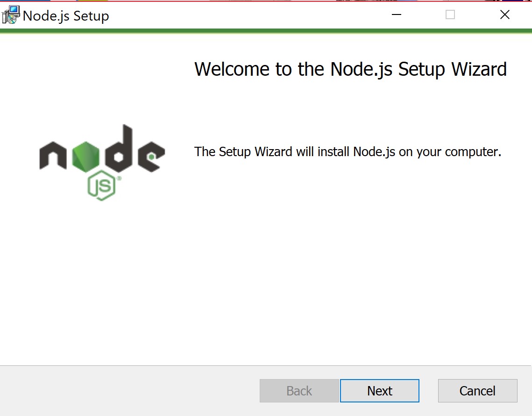Click the Welcome to Node.js Setup Wizard heading
The width and height of the screenshot is (532, 416).
(x=350, y=69)
